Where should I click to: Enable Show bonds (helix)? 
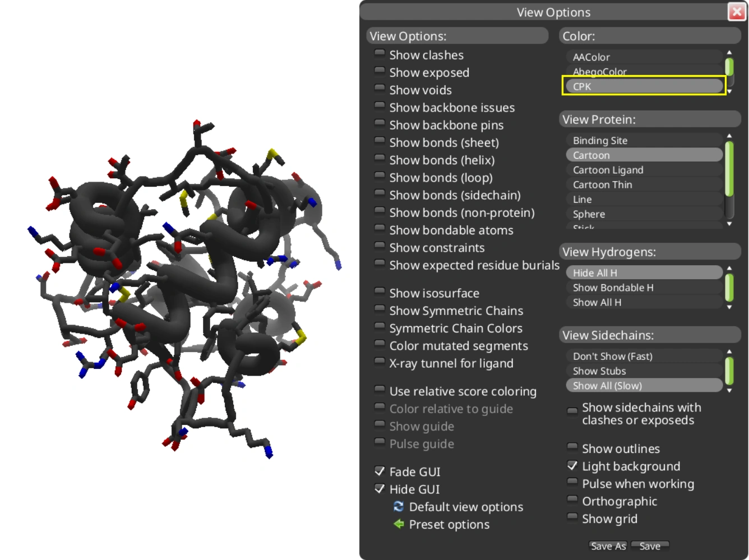380,159
